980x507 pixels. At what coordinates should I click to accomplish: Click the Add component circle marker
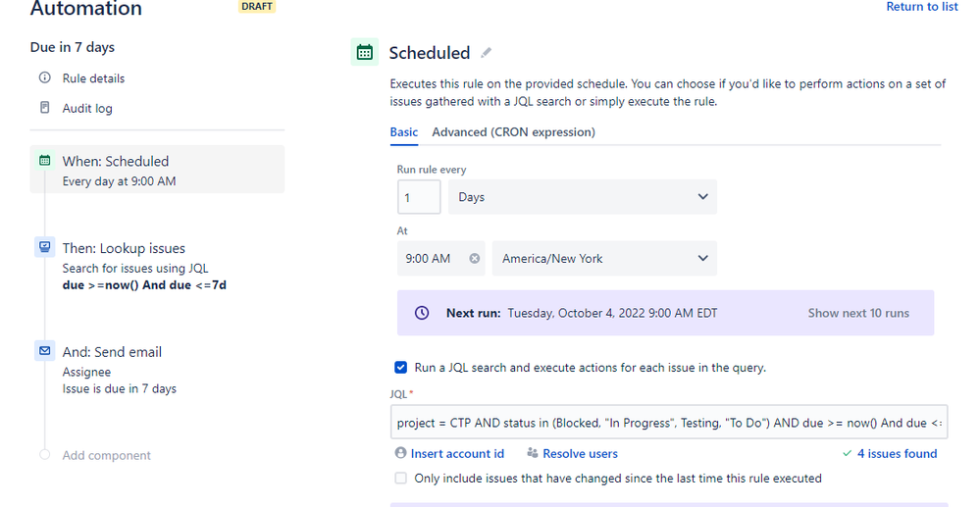click(x=44, y=454)
